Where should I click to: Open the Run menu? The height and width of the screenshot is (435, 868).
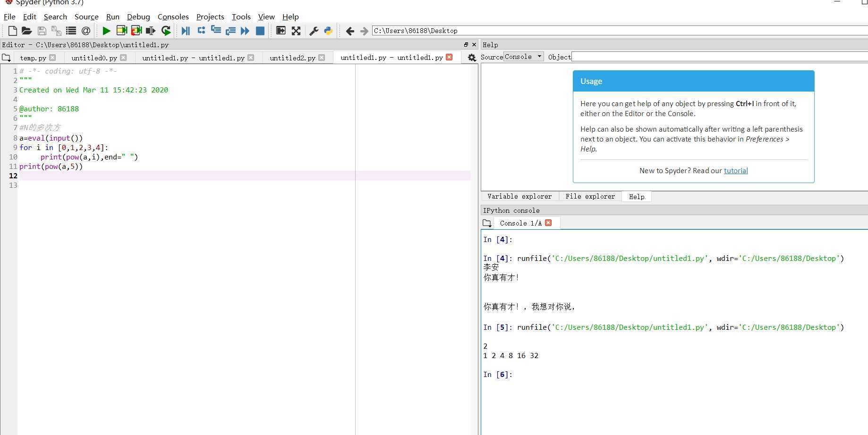click(112, 17)
